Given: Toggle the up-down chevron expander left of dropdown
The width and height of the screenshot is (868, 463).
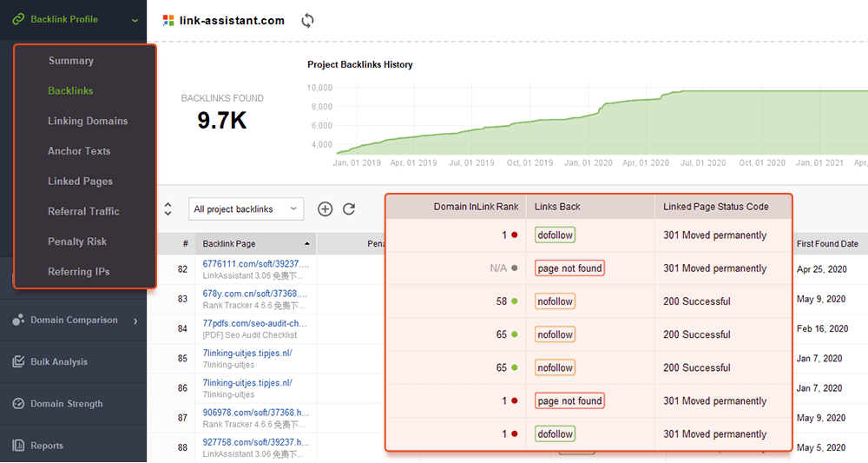Looking at the screenshot, I should (x=168, y=208).
